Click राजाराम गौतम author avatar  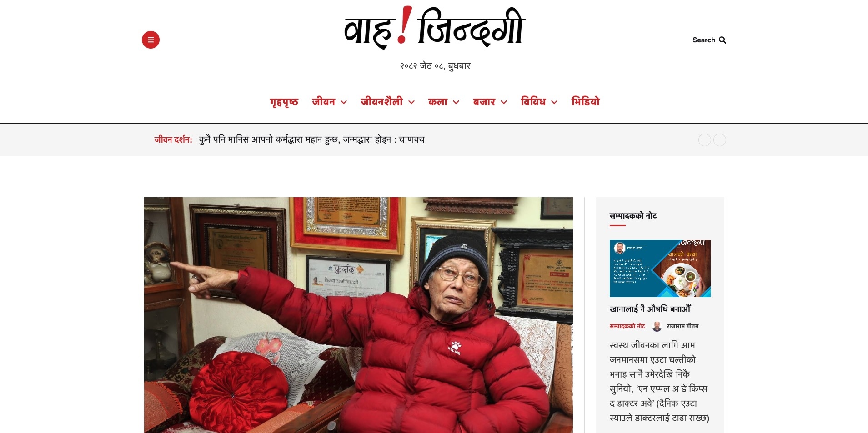(x=657, y=326)
